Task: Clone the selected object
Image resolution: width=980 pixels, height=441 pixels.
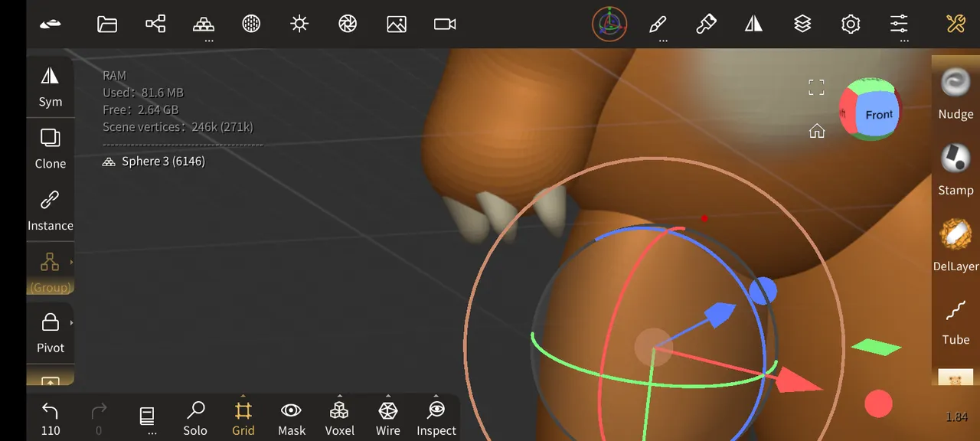Action: [51, 149]
